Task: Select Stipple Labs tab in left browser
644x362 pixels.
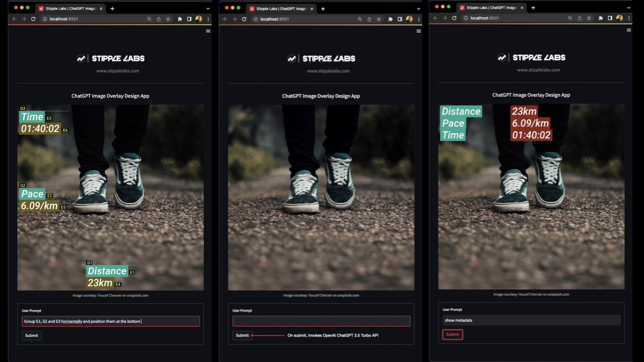Action: click(x=70, y=9)
